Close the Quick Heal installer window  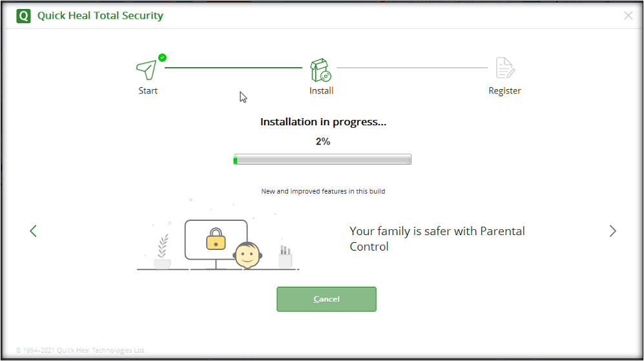click(628, 15)
